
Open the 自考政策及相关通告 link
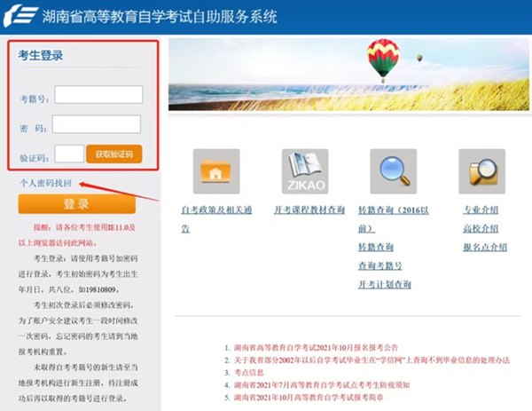point(216,210)
